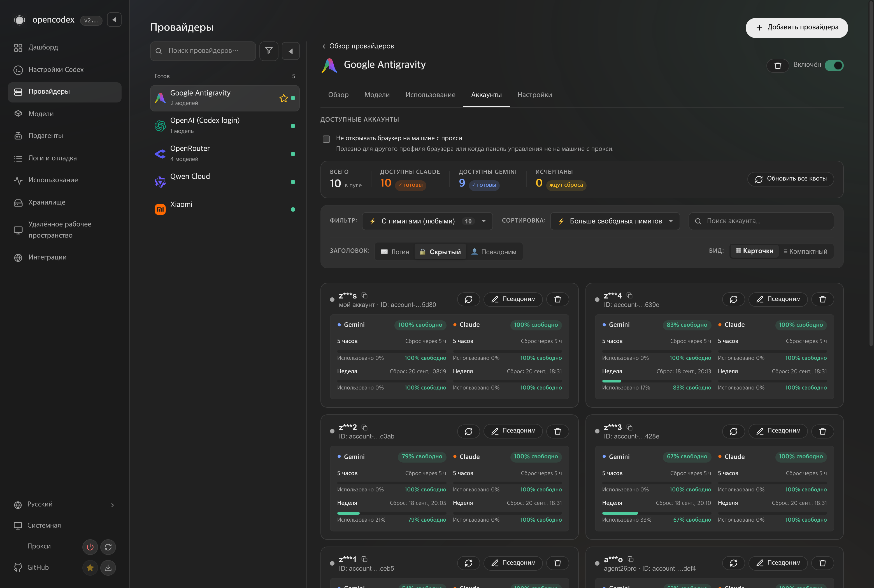Click z***2 Gemini weekly usage bar
Image resolution: width=874 pixels, height=588 pixels.
coord(391,513)
